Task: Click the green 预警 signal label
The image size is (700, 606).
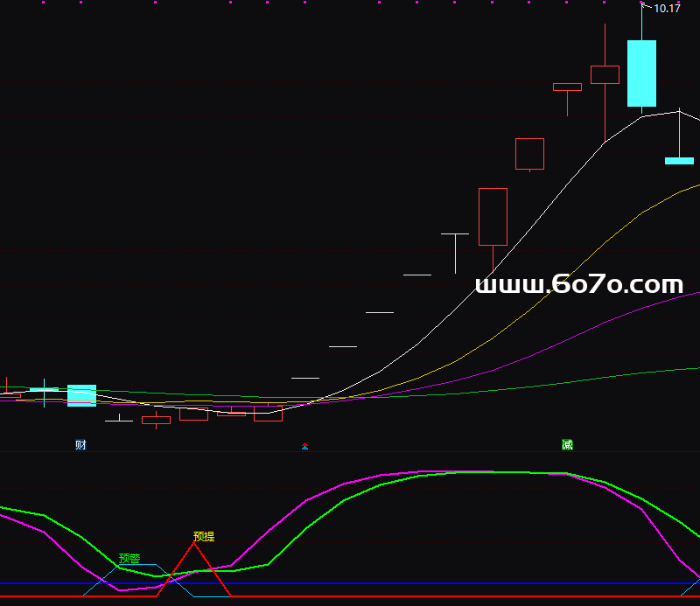Action: click(129, 558)
